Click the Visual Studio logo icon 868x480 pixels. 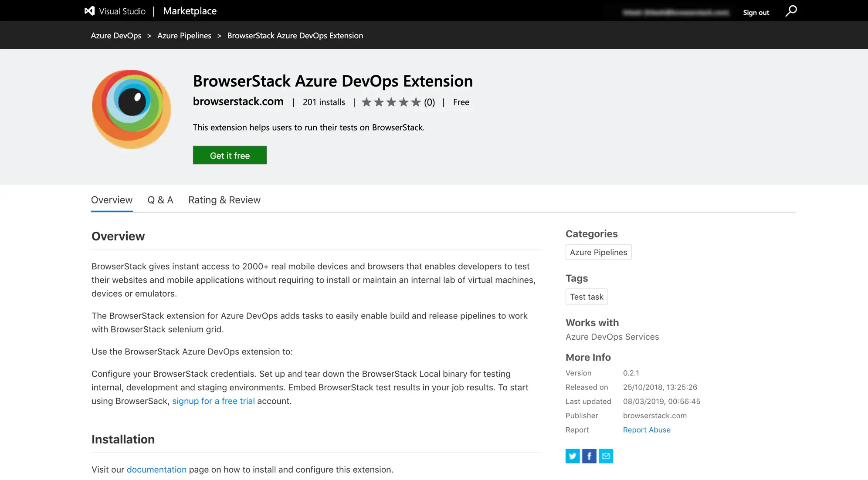(x=89, y=11)
